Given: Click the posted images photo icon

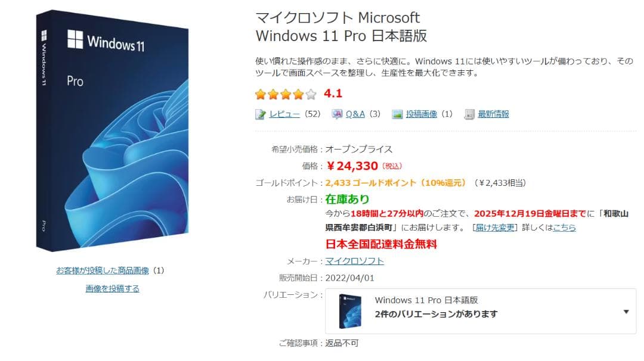Looking at the screenshot, I should pos(396,114).
